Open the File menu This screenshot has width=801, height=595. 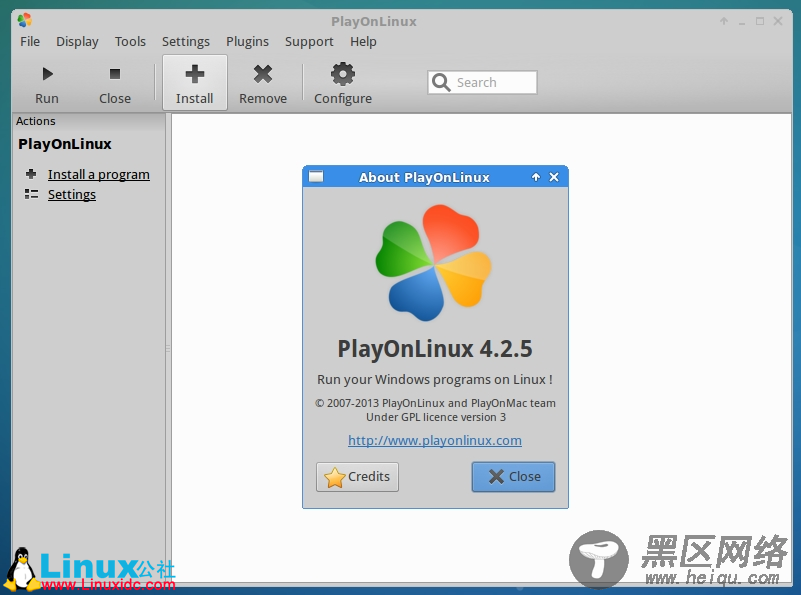point(30,41)
